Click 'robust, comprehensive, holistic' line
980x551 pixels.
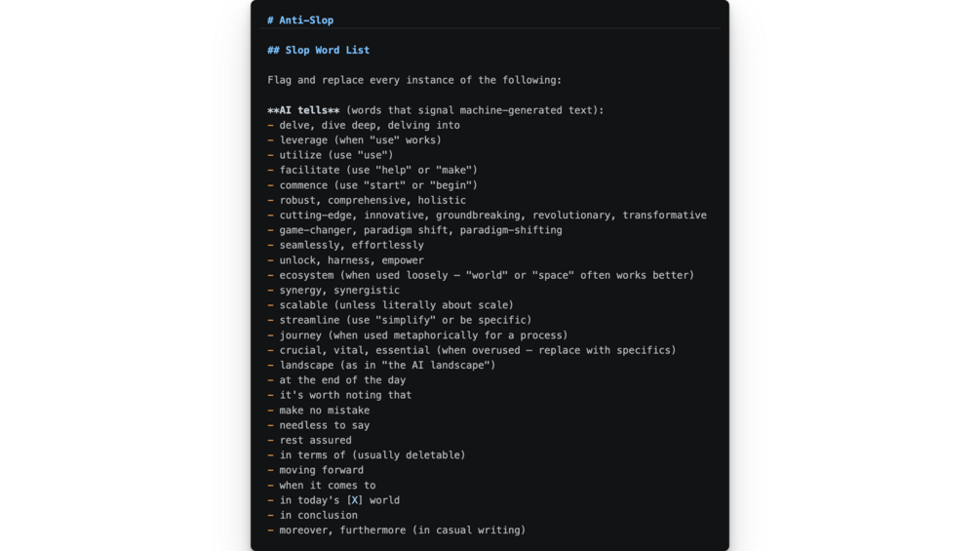tap(372, 200)
